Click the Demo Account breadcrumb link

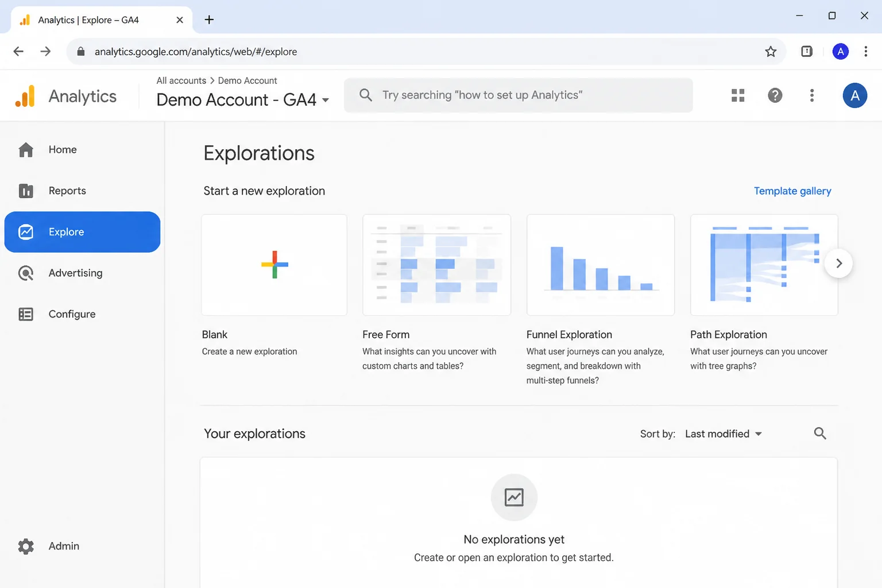pos(247,81)
